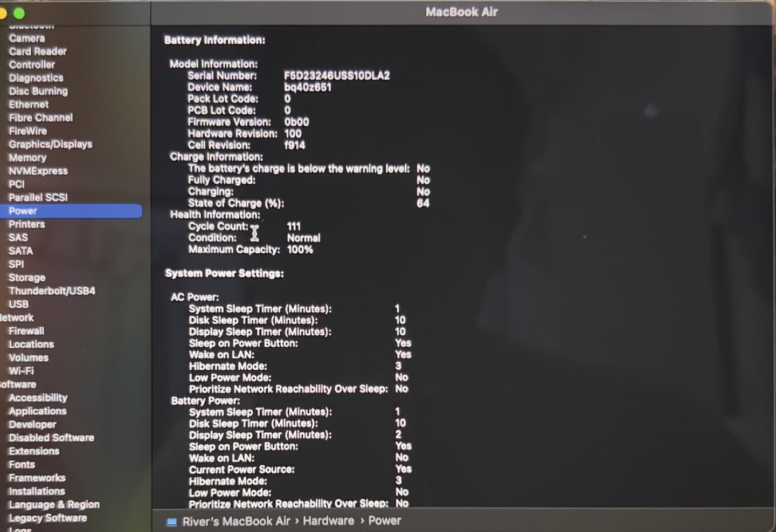The image size is (776, 532).
Task: Select Frameworks in the sidebar
Action: (37, 478)
